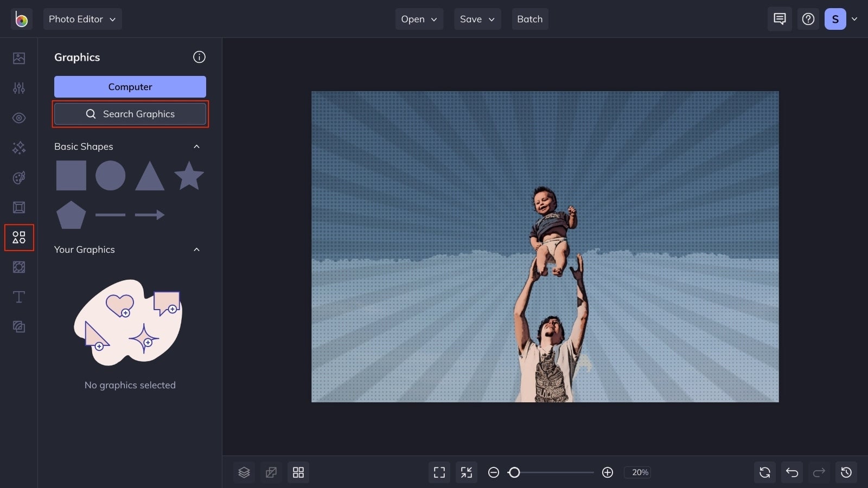
Task: Select the star shape from Basic Shapes
Action: (x=188, y=175)
